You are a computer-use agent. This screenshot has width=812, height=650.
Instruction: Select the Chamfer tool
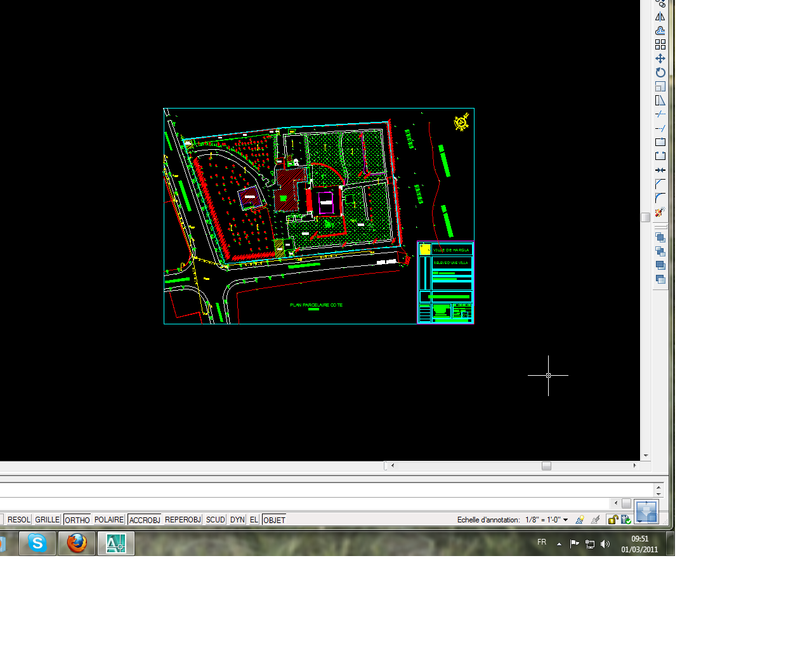(x=660, y=184)
